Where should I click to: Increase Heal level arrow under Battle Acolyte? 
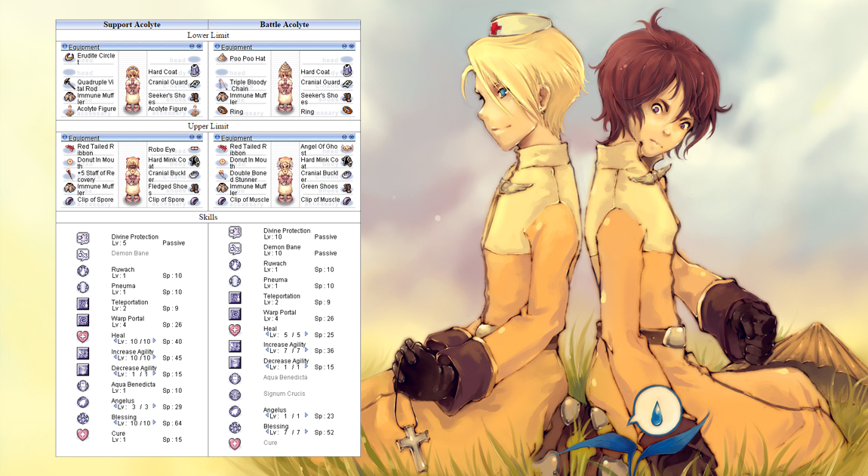[306, 334]
